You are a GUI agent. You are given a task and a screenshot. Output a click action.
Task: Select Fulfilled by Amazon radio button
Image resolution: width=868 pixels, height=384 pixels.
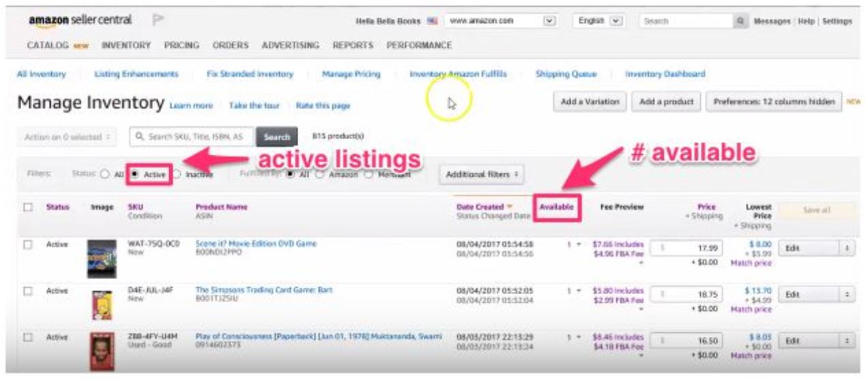click(321, 175)
